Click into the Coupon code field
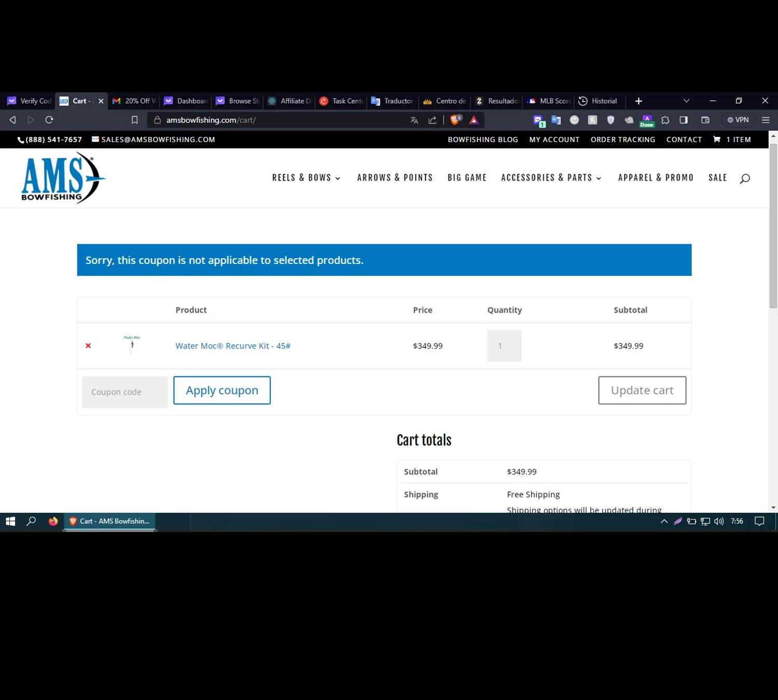 tap(125, 392)
